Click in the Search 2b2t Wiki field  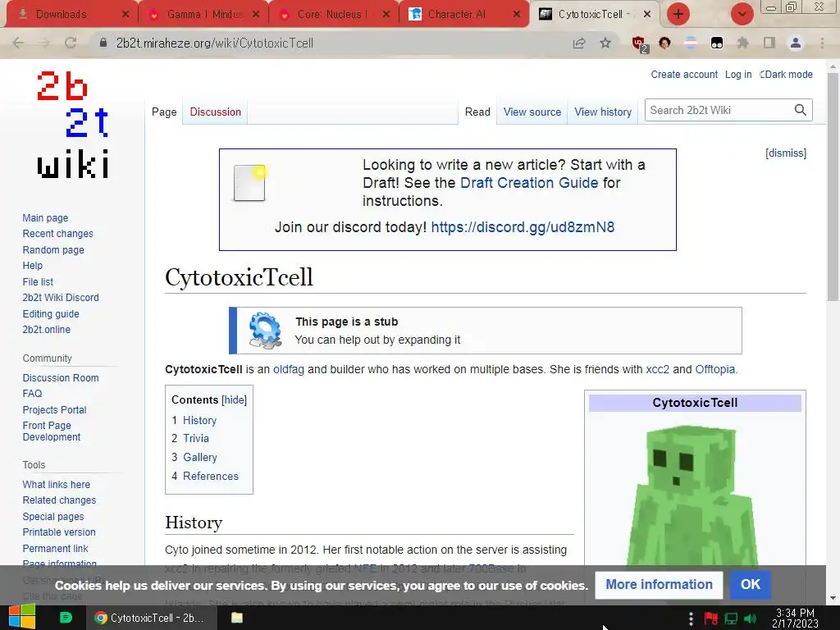click(718, 110)
